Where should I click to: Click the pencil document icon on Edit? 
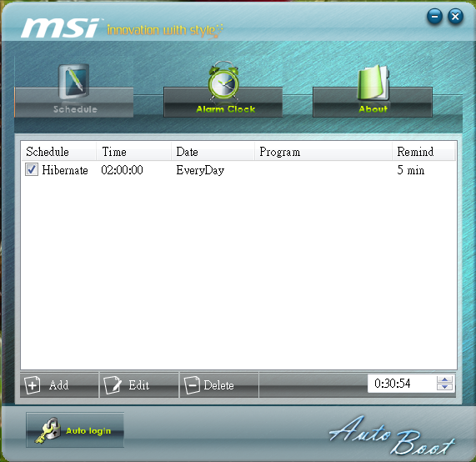pos(113,385)
